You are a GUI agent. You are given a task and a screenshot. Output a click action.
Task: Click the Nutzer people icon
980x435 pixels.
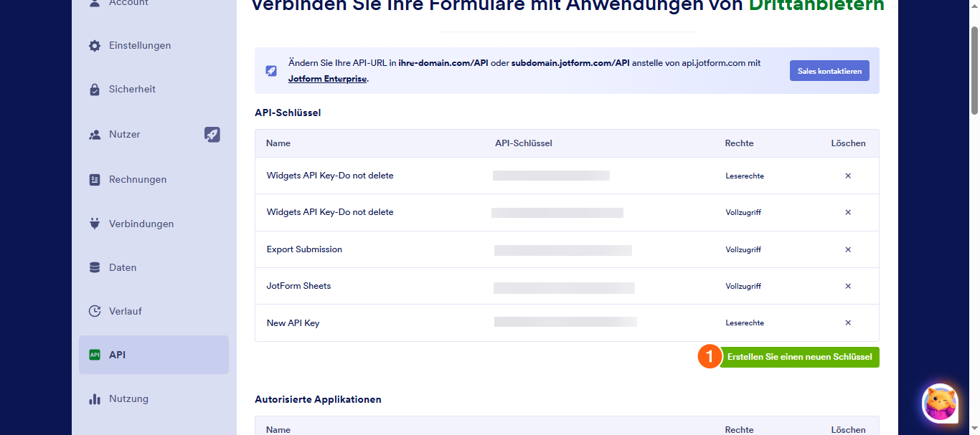[95, 135]
